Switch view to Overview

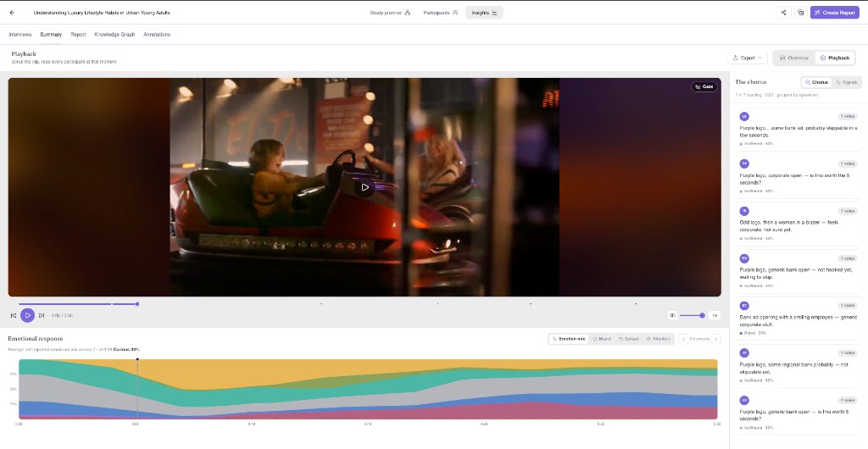793,58
